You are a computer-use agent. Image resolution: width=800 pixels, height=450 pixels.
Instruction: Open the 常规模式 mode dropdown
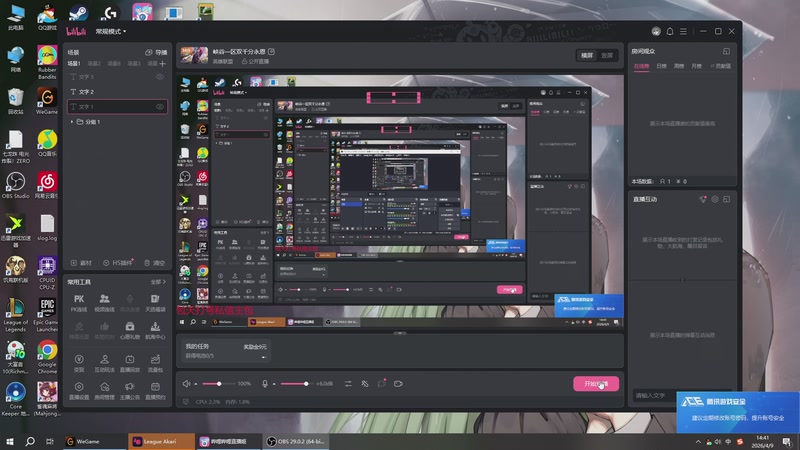pyautogui.click(x=111, y=32)
